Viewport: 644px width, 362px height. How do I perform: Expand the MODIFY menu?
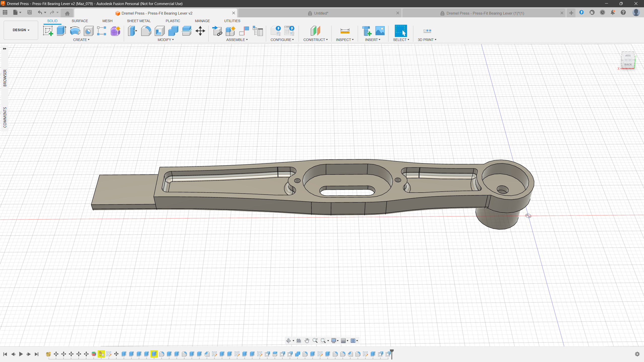click(x=166, y=40)
